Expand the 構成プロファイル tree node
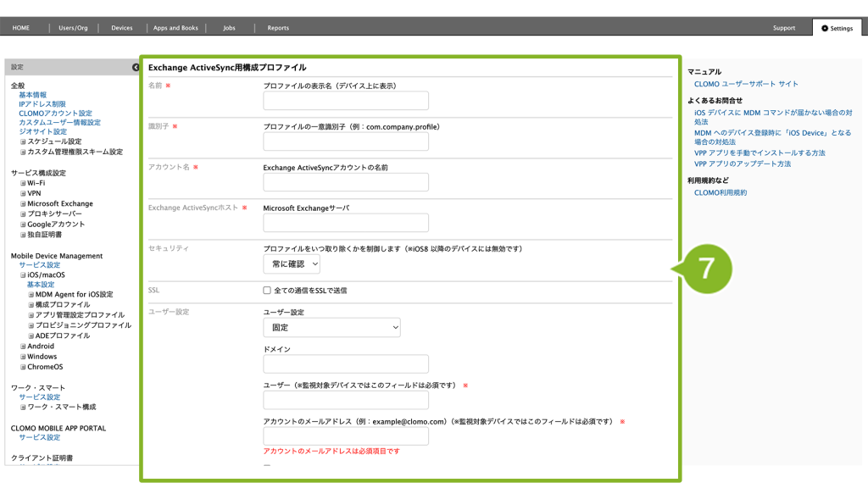This screenshot has width=868, height=488. [x=31, y=305]
